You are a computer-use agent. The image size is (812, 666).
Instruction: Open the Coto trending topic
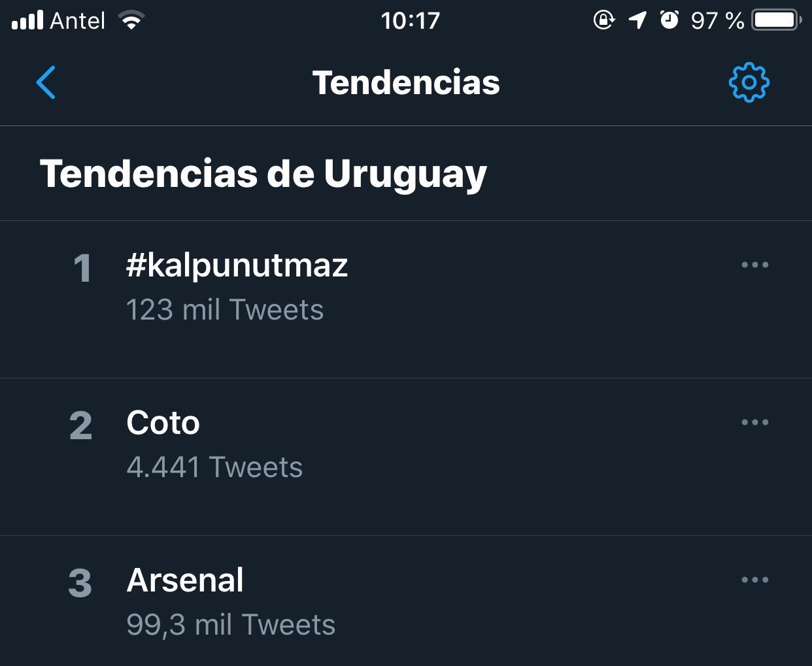pos(163,423)
